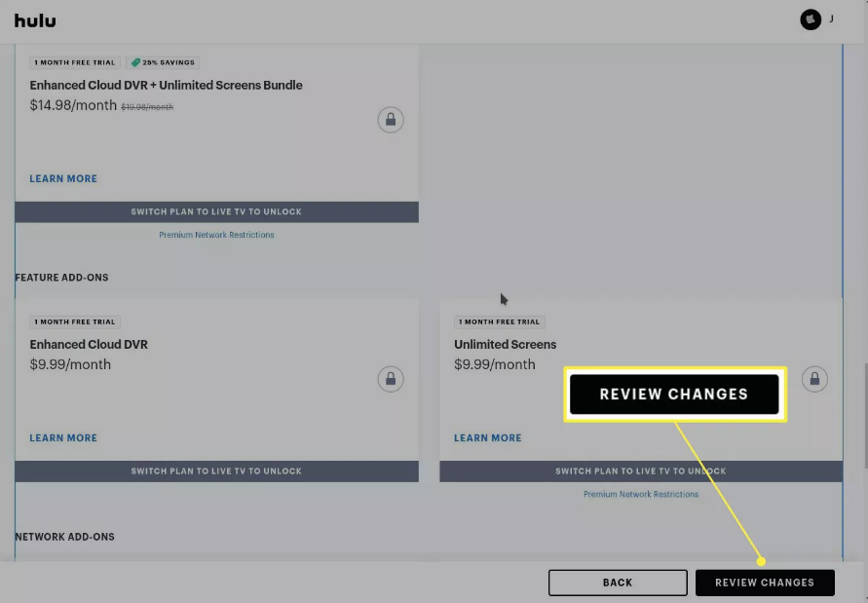Click the profile initial J

pos(831,19)
